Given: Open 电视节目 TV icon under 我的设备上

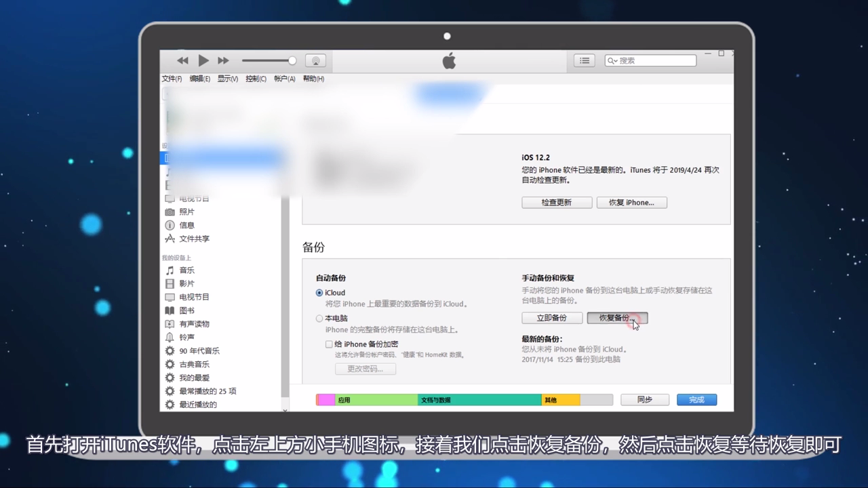Looking at the screenshot, I should (x=170, y=297).
